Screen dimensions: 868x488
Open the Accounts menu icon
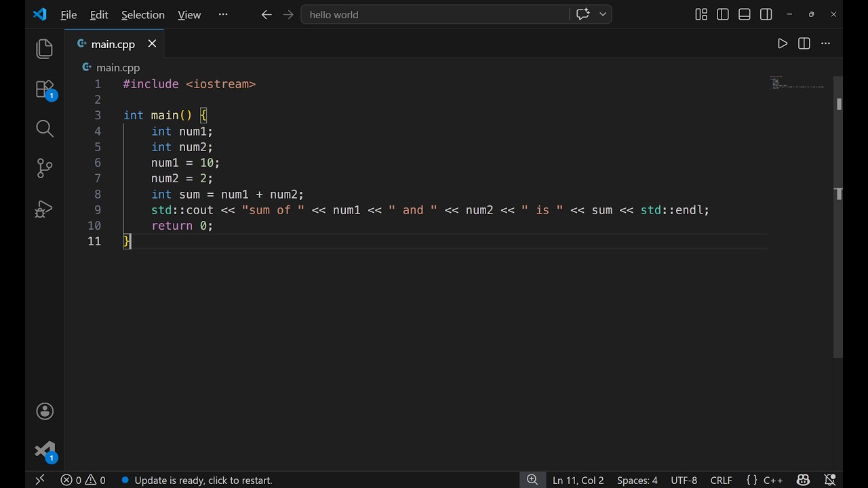(45, 411)
